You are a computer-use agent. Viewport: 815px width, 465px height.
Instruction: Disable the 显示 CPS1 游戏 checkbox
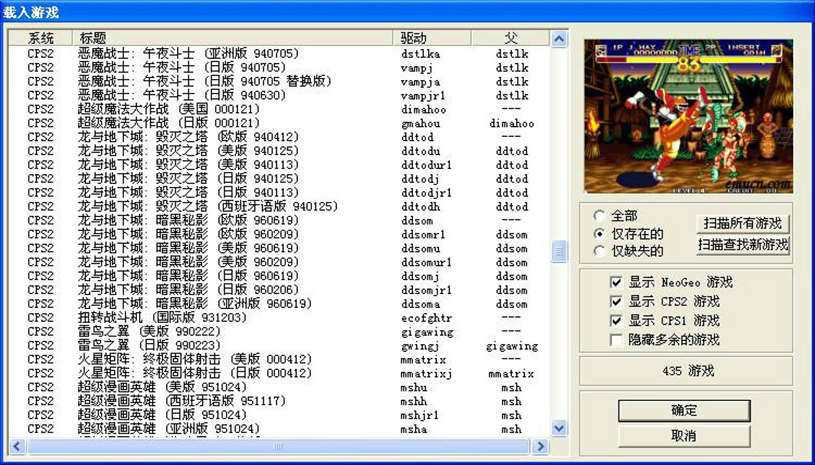pos(617,321)
